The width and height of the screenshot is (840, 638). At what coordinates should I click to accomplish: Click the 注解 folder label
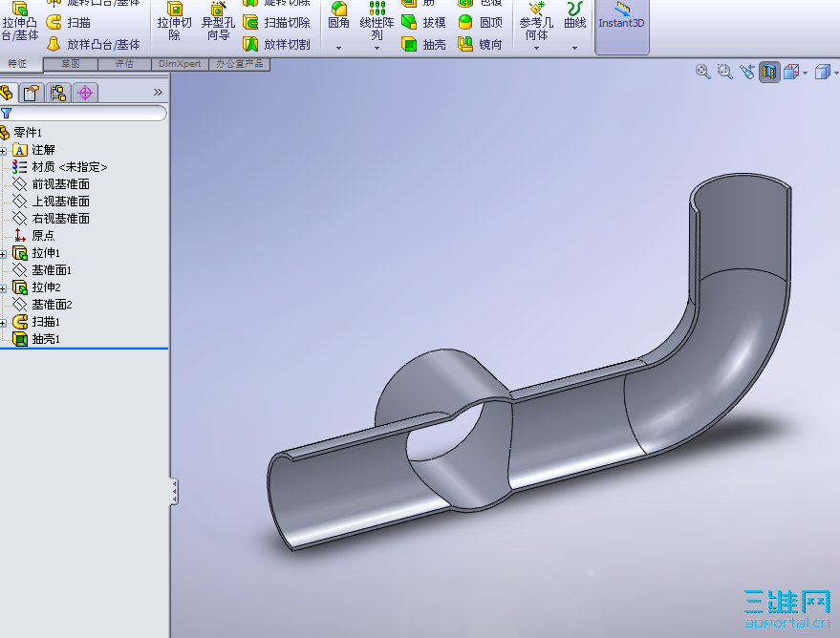[43, 150]
